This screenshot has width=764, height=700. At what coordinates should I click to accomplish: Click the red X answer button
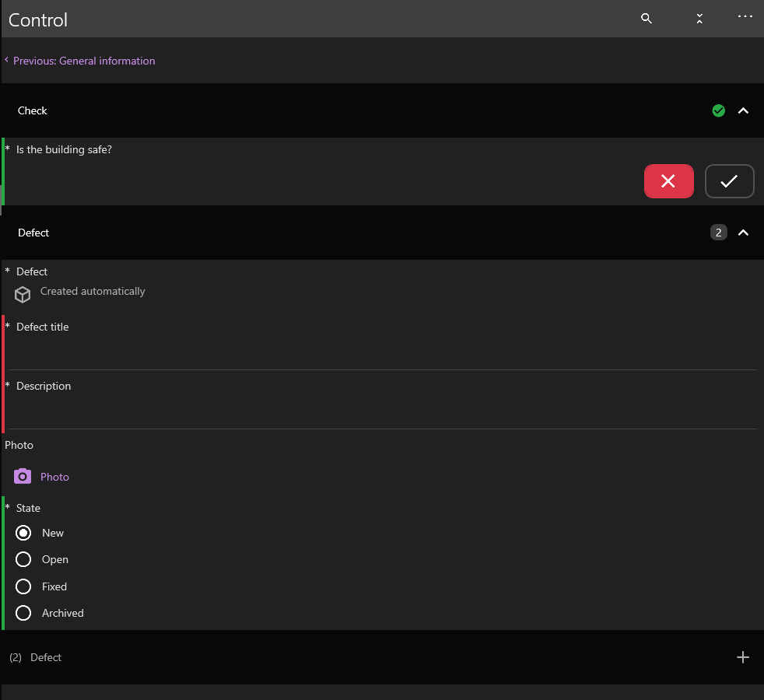click(668, 181)
